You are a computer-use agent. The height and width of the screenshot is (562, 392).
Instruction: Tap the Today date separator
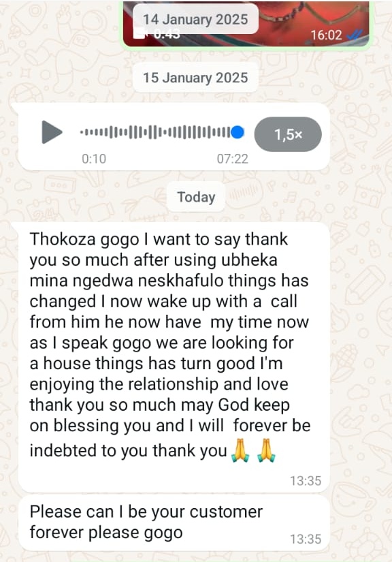pos(196,197)
